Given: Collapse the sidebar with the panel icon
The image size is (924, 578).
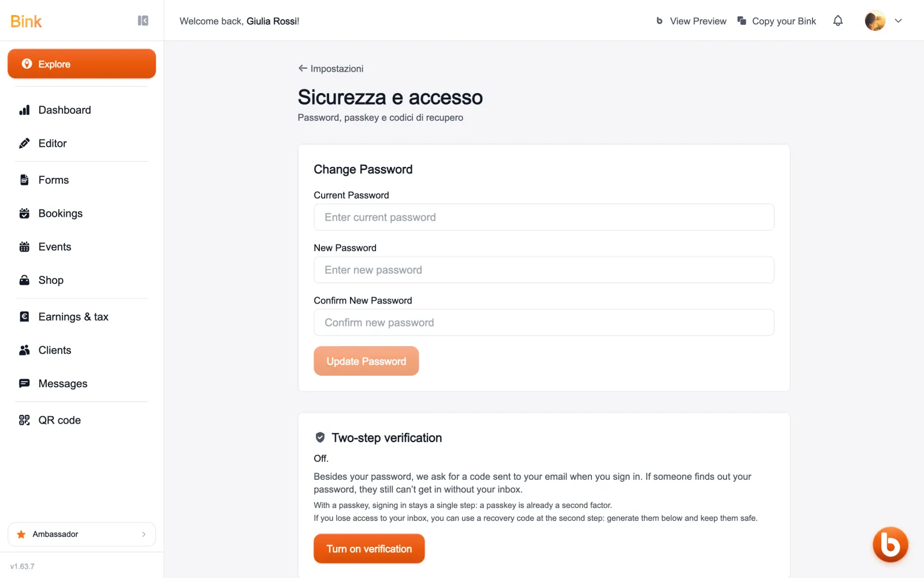Looking at the screenshot, I should [143, 21].
